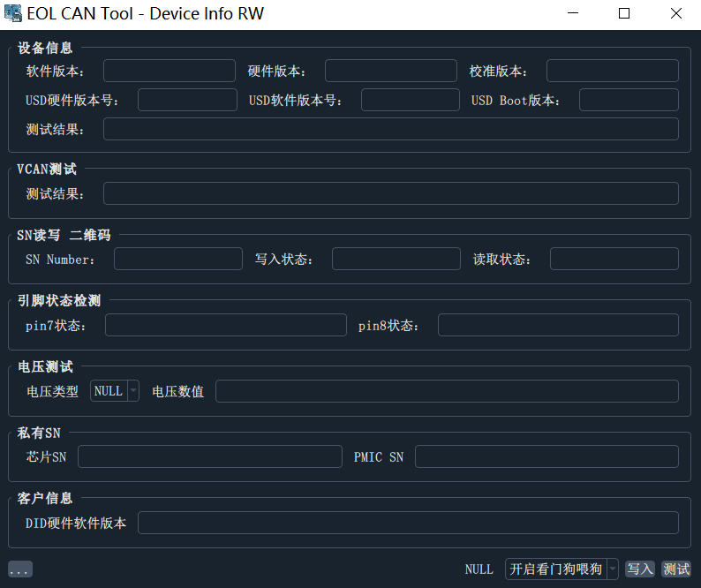Click the 测试 button
701x588 pixels.
coord(676,569)
